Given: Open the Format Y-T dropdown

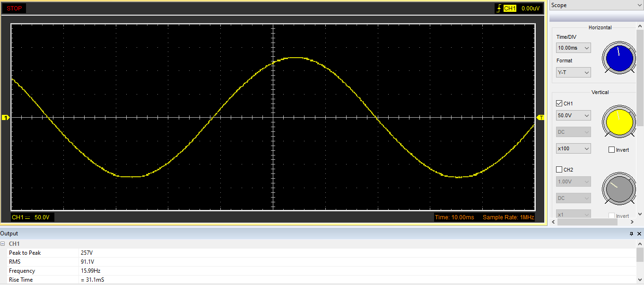Looking at the screenshot, I should pyautogui.click(x=574, y=72).
